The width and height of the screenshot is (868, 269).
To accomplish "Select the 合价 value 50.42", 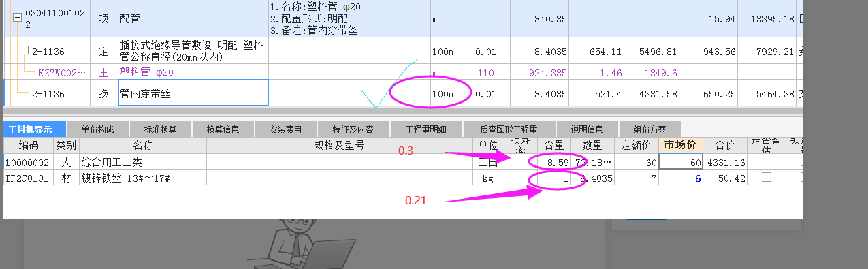I will [x=725, y=177].
